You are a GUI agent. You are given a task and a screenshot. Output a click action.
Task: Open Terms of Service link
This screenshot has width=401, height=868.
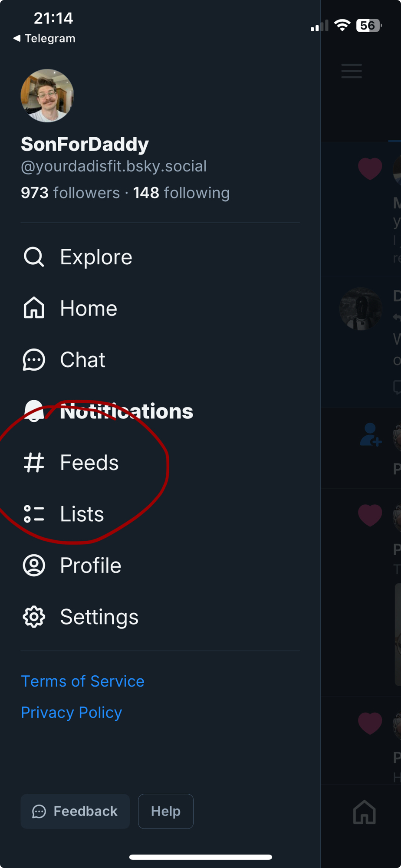coord(82,681)
